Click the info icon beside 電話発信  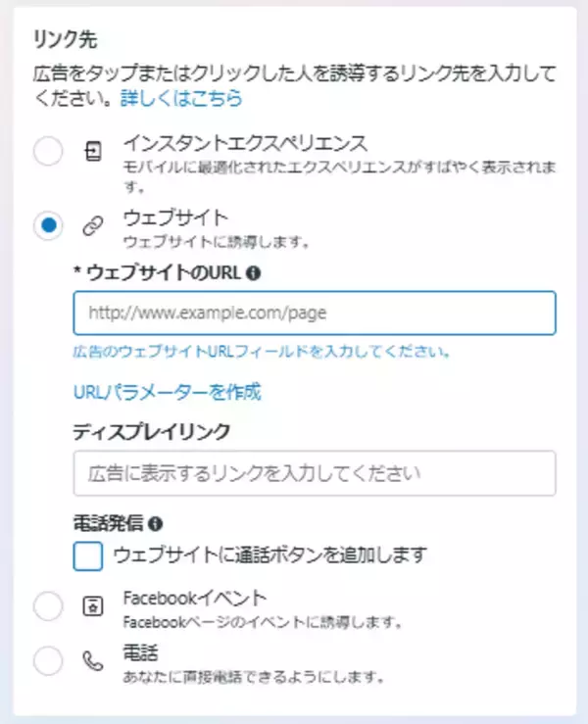tap(154, 524)
